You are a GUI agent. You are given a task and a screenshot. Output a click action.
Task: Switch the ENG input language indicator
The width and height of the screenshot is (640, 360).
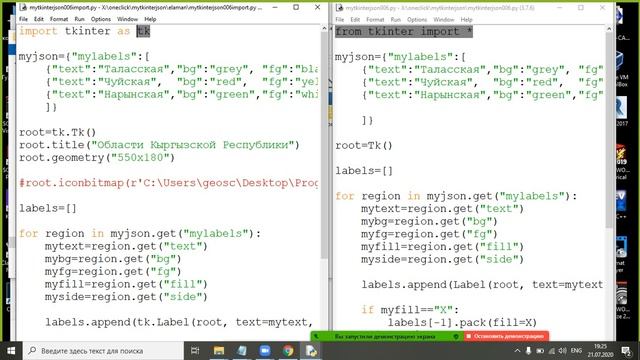click(576, 351)
